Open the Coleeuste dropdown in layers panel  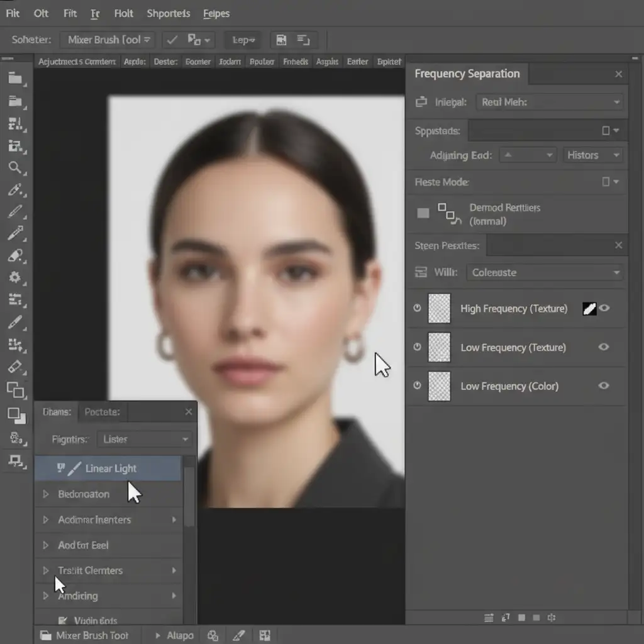(545, 272)
